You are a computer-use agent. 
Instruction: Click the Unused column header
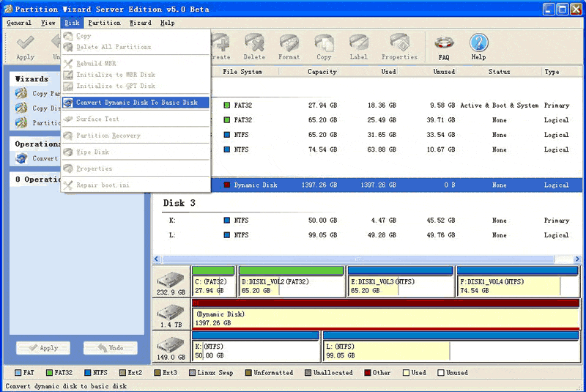pyautogui.click(x=427, y=71)
